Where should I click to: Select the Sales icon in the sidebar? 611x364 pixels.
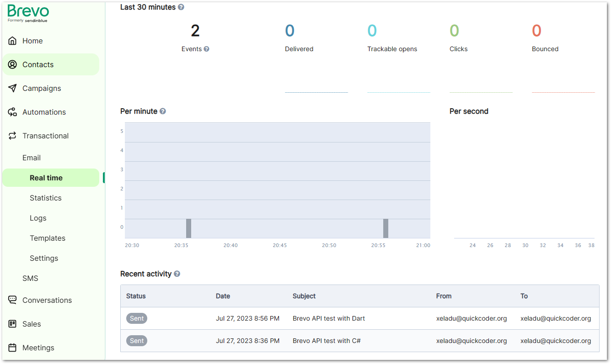pyautogui.click(x=12, y=324)
